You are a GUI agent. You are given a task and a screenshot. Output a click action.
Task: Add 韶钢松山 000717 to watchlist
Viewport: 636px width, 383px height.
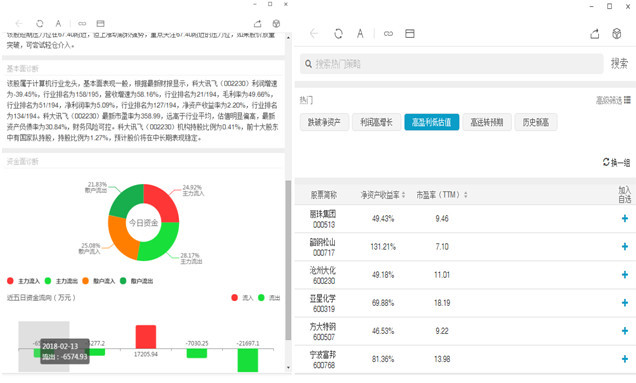pyautogui.click(x=625, y=247)
